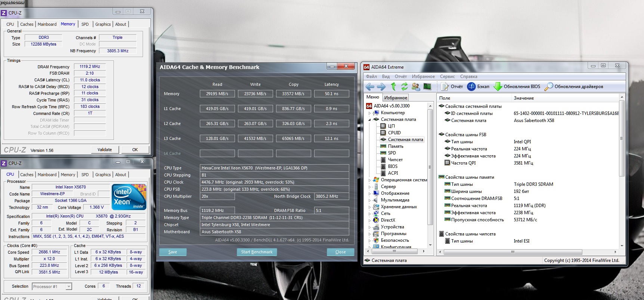Viewport: 644px width, 300px height.
Task: Click the Обновления BIOS toolbar button
Action: point(517,87)
